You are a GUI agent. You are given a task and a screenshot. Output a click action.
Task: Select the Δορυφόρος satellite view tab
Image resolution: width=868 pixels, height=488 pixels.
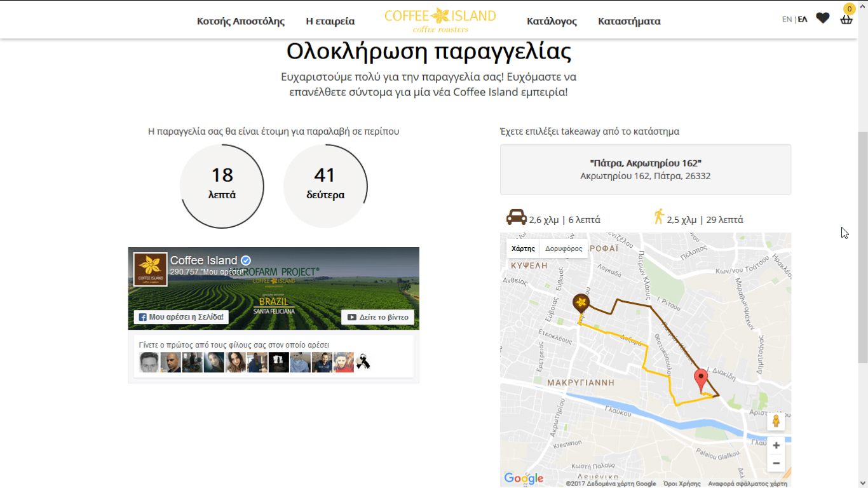pyautogui.click(x=564, y=248)
